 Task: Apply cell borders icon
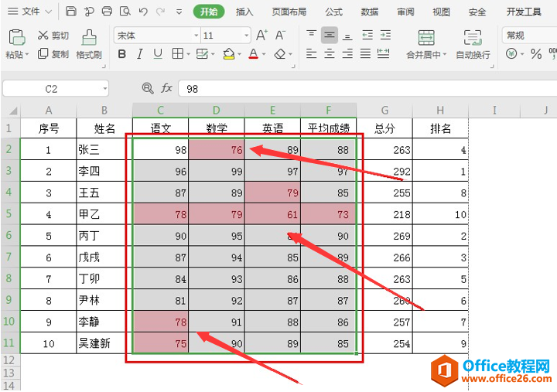pyautogui.click(x=177, y=53)
